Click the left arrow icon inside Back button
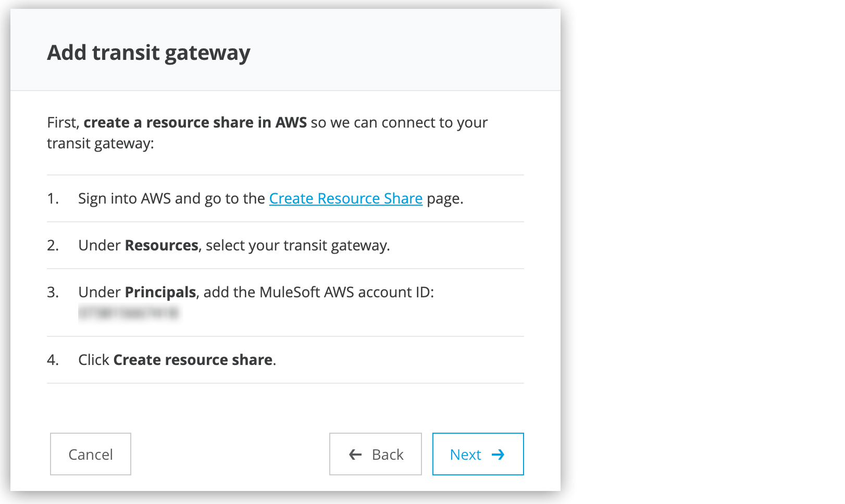 tap(355, 454)
